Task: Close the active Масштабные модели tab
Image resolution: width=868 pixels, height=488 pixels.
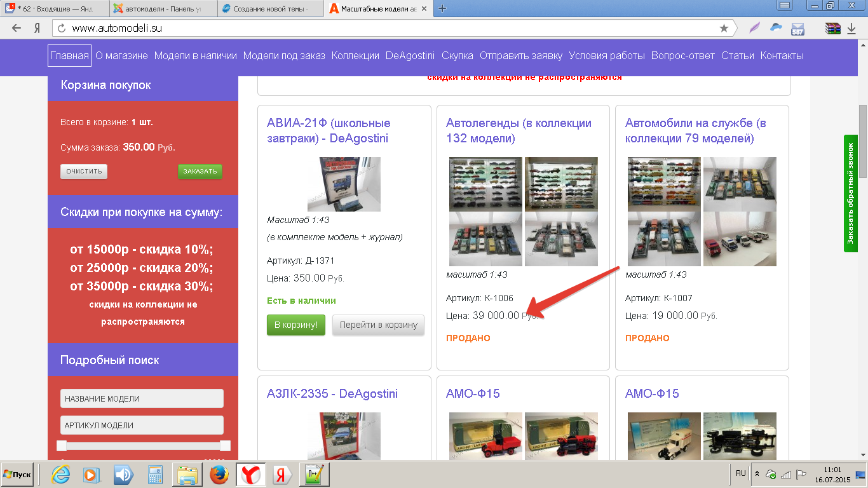Action: [x=423, y=9]
